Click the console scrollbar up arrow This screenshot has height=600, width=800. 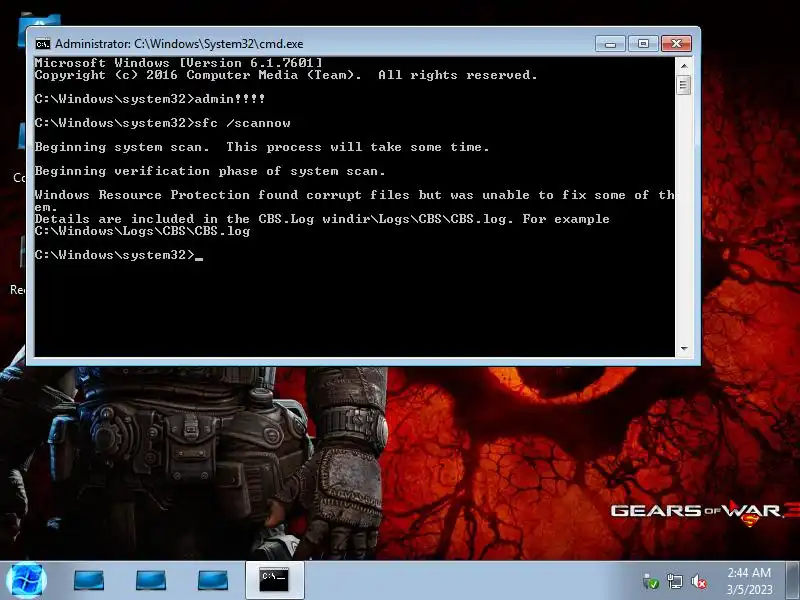point(684,66)
